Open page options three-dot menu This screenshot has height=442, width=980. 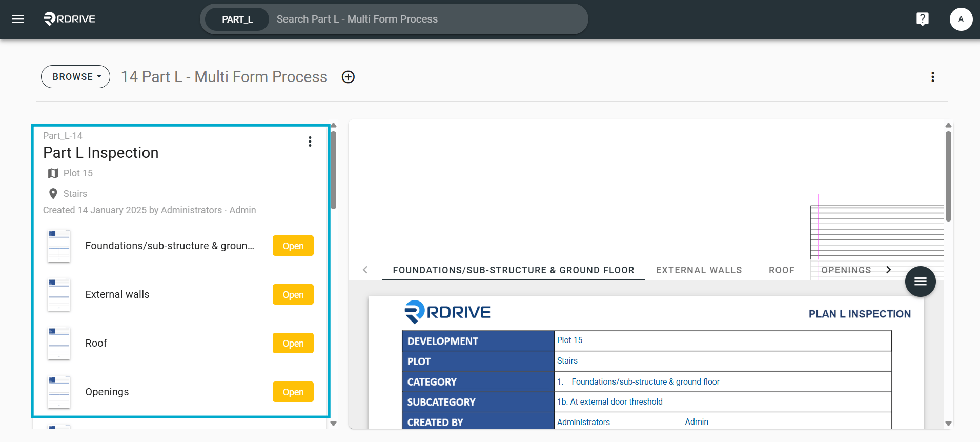click(x=932, y=77)
